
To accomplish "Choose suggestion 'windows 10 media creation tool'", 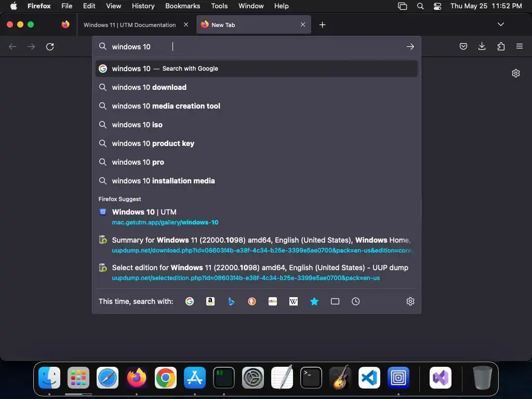I will [x=256, y=106].
